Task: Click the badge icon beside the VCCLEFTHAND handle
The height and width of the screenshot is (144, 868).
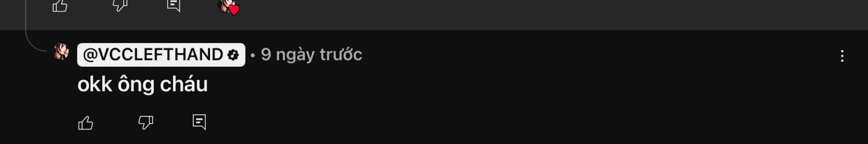Action: coord(233,55)
